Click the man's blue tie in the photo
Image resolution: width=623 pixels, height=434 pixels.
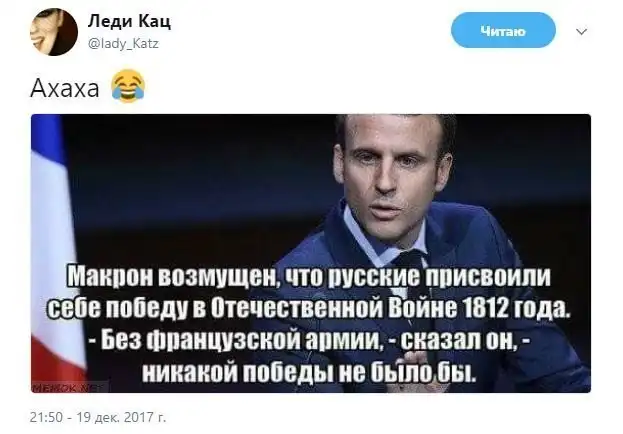410,266
